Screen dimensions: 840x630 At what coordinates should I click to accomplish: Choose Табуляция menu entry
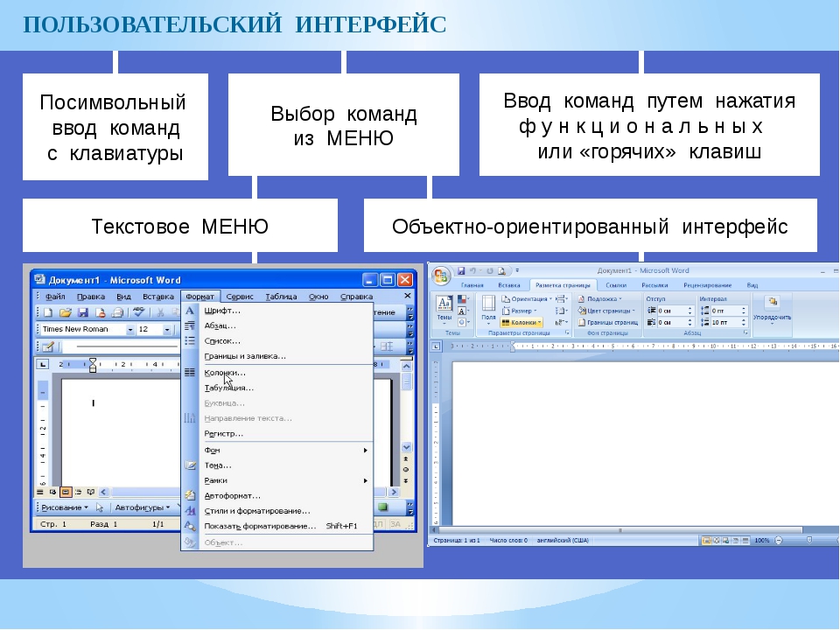coord(228,388)
